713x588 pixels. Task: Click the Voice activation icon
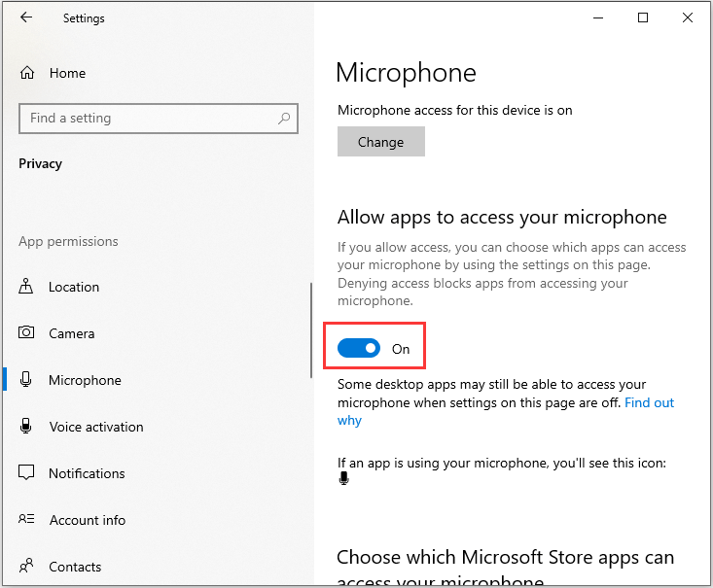tap(26, 427)
